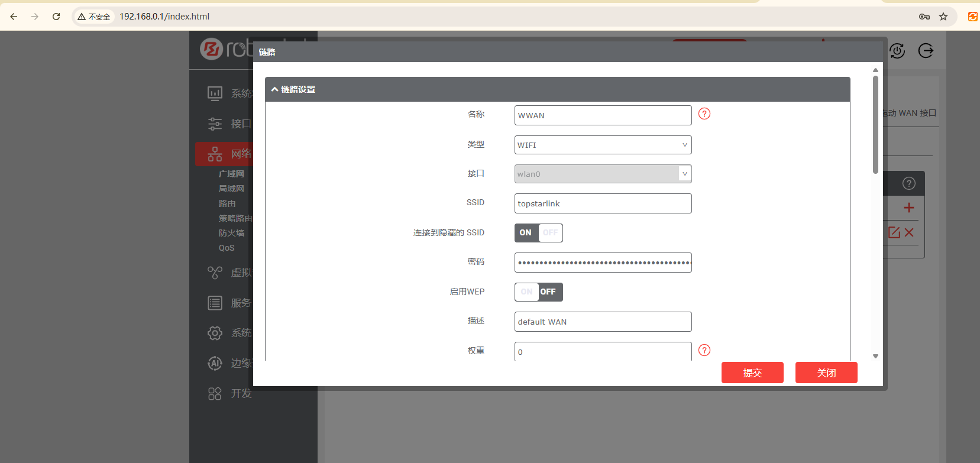
Task: Select 局域网 submenu item
Action: [231, 189]
